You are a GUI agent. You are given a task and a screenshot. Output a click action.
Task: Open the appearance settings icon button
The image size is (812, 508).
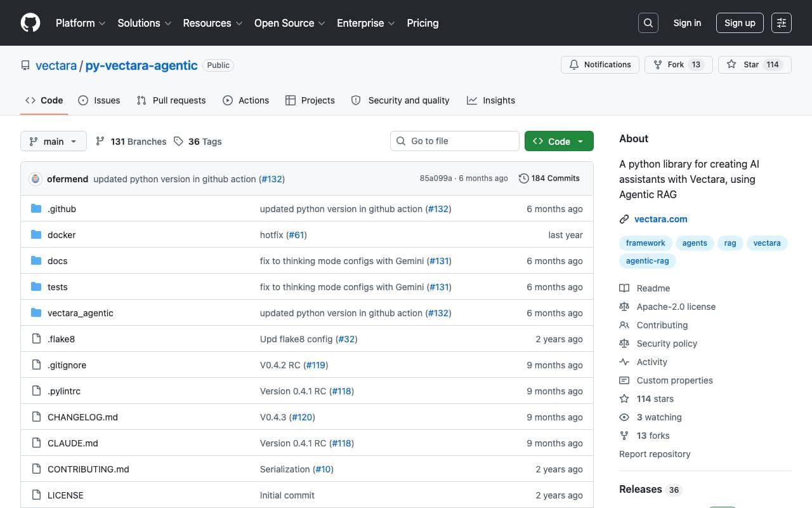click(782, 23)
